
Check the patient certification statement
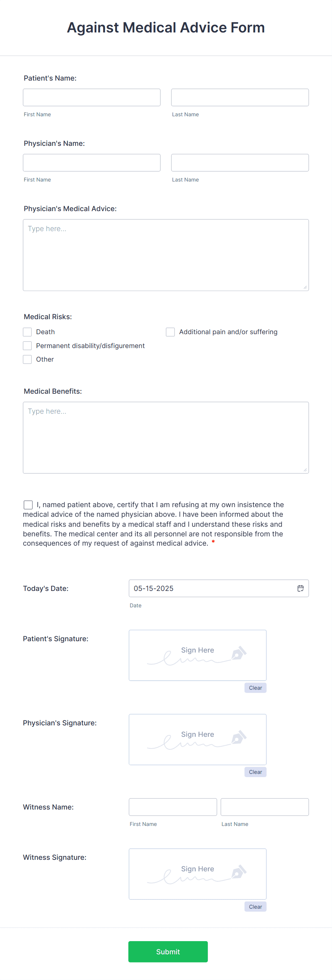(28, 505)
